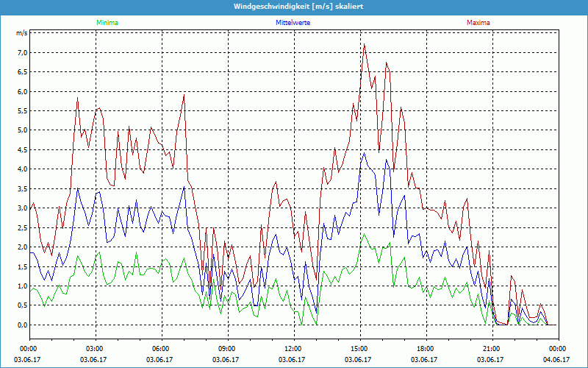588x368 pixels.
Task: Select the 5,0 y-axis label
Action: pos(21,130)
